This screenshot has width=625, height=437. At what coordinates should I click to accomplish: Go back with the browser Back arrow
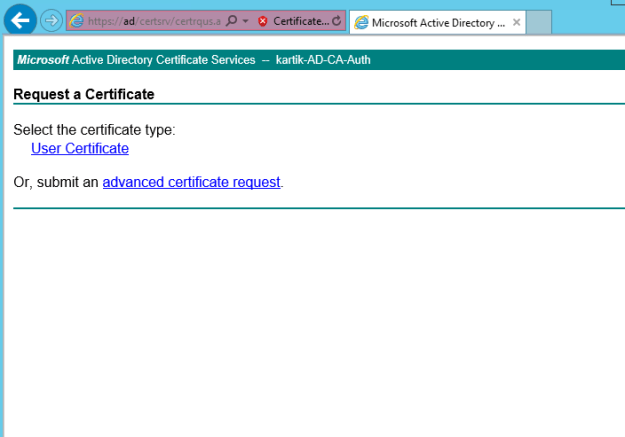click(20, 20)
